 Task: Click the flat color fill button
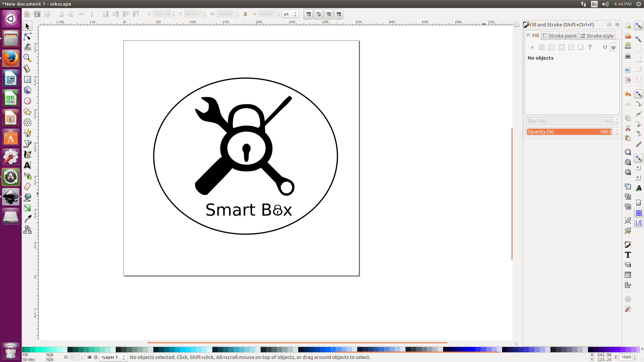coord(541,47)
